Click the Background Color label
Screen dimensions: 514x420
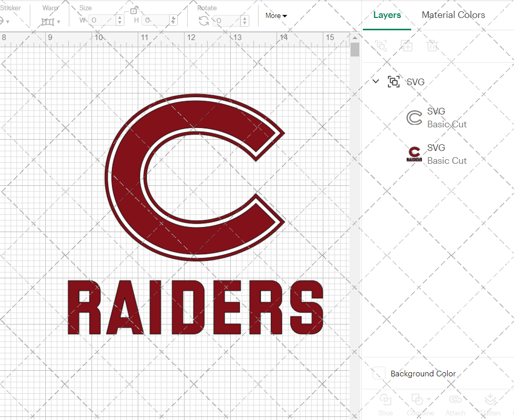click(x=423, y=373)
